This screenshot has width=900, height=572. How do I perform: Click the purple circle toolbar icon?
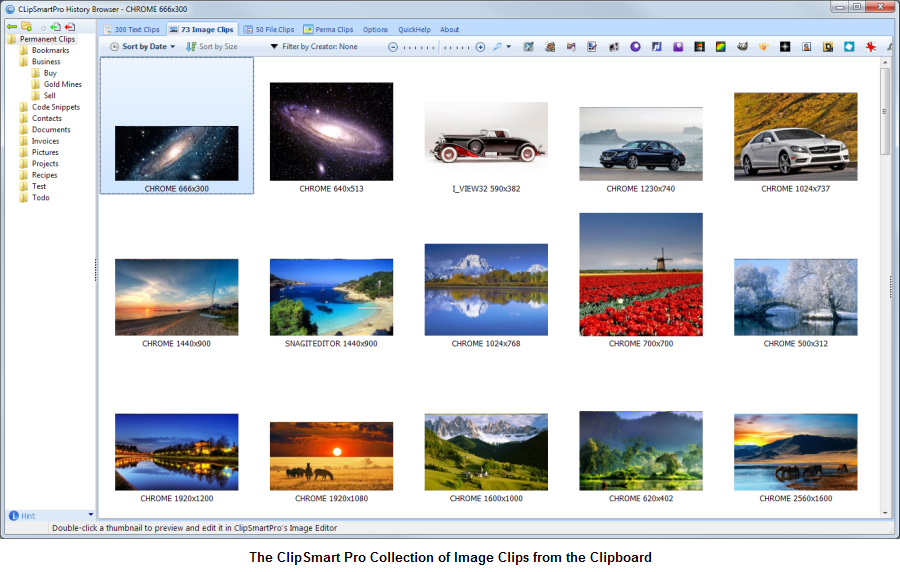click(x=635, y=47)
